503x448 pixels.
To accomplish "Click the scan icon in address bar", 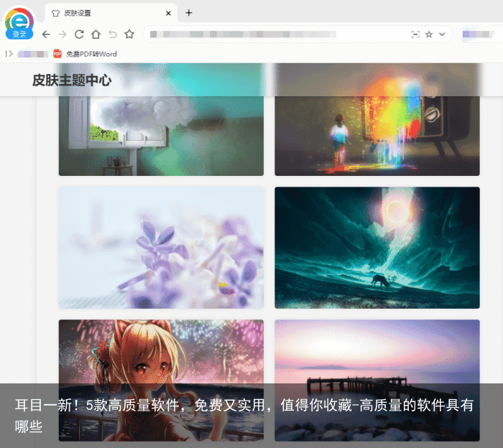I will point(415,34).
